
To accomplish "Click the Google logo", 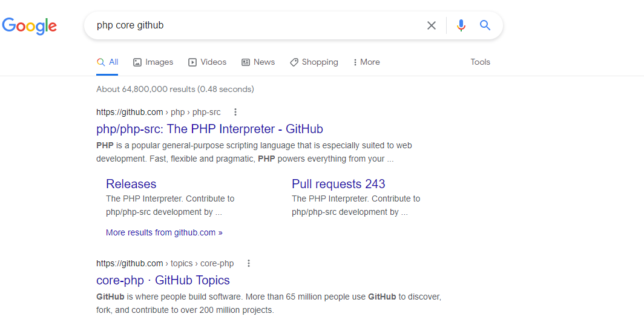I will pyautogui.click(x=30, y=25).
